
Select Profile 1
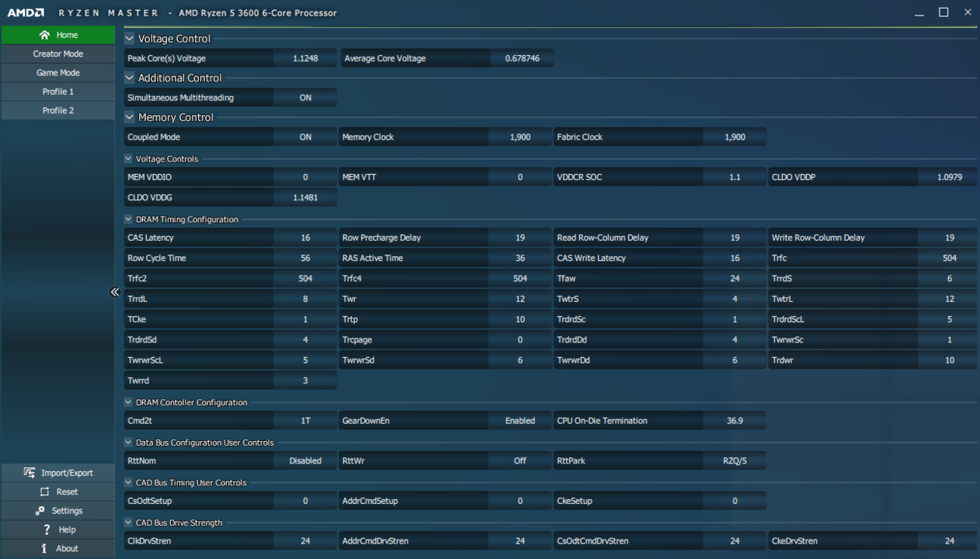58,92
